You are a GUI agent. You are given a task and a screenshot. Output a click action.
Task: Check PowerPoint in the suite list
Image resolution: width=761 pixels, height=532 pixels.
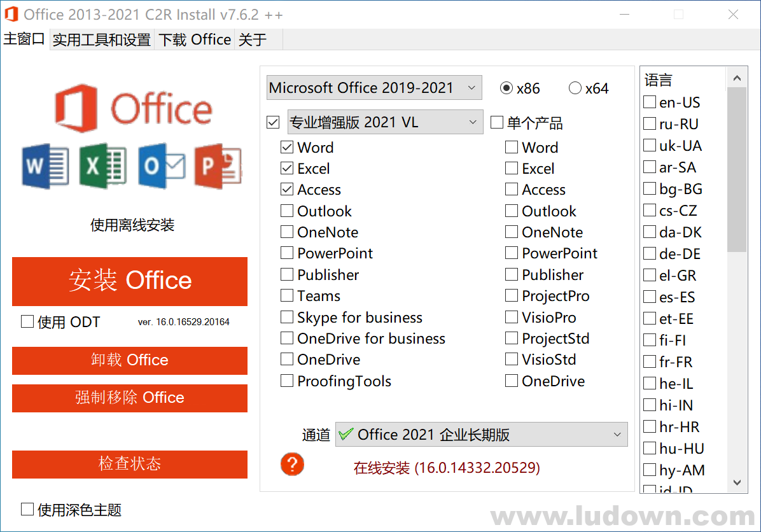tap(287, 253)
